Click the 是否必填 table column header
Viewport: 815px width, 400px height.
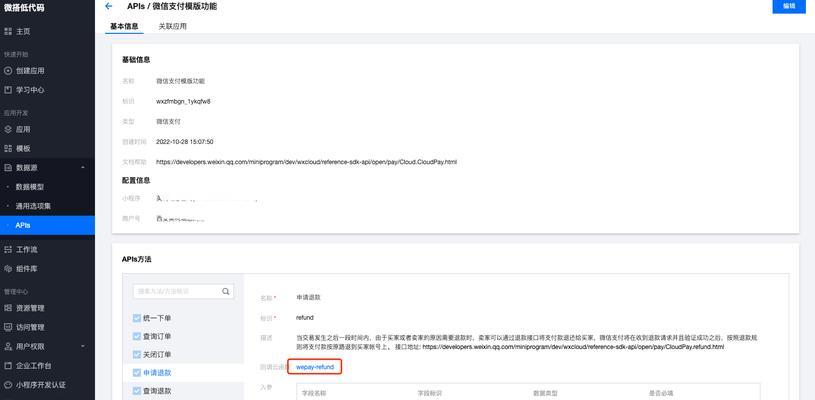pos(661,393)
